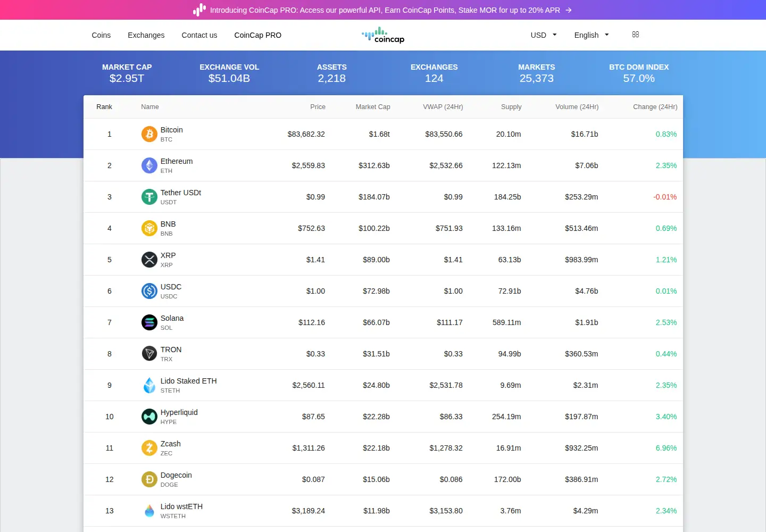The height and width of the screenshot is (532, 766).
Task: Click the Tether USDt logo icon
Action: [x=149, y=197]
